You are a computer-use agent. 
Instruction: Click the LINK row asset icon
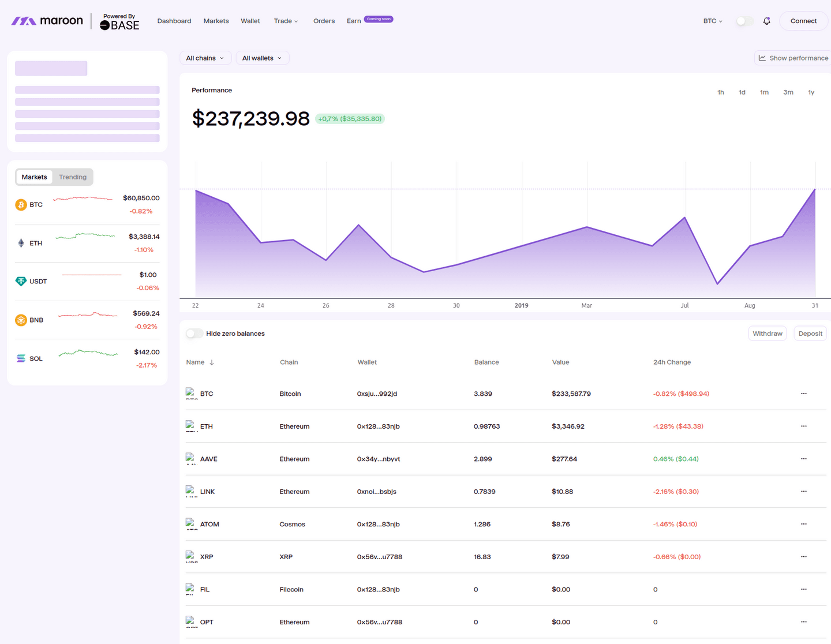[x=191, y=492]
